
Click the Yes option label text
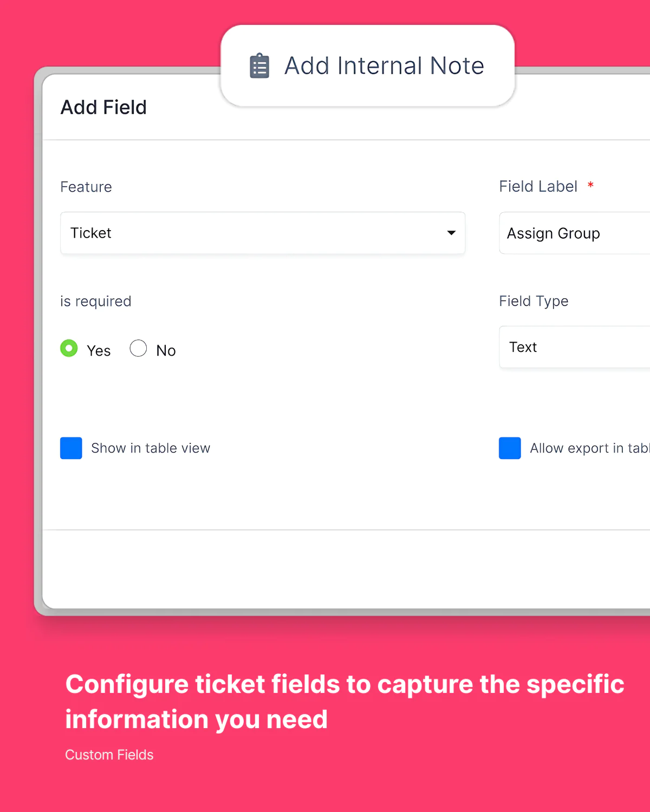pos(99,351)
